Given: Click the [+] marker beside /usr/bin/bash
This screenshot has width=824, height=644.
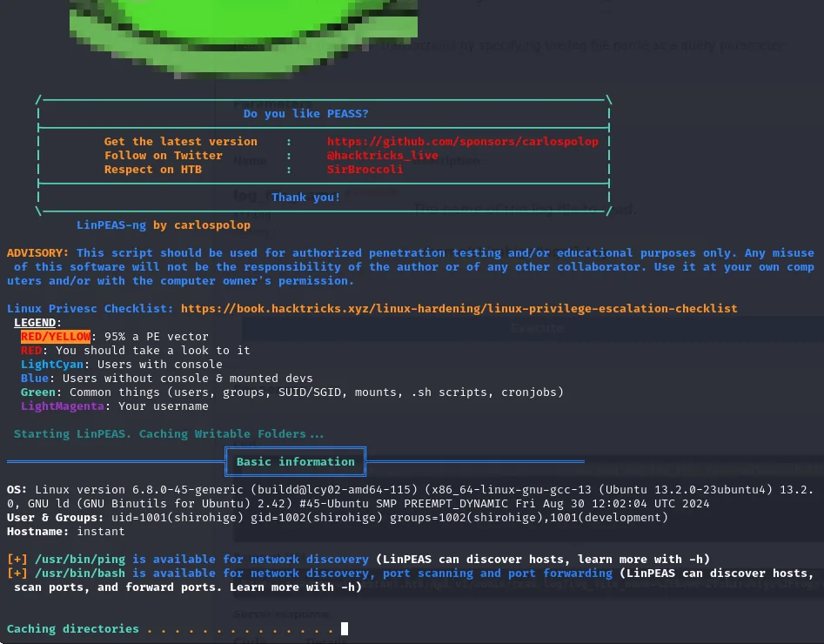Looking at the screenshot, I should [17, 573].
